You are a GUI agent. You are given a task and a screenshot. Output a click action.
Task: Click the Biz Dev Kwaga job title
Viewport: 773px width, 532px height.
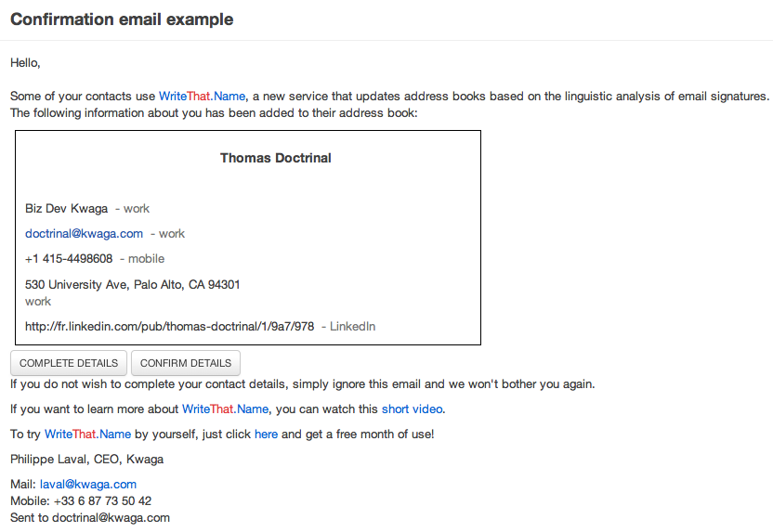(67, 208)
